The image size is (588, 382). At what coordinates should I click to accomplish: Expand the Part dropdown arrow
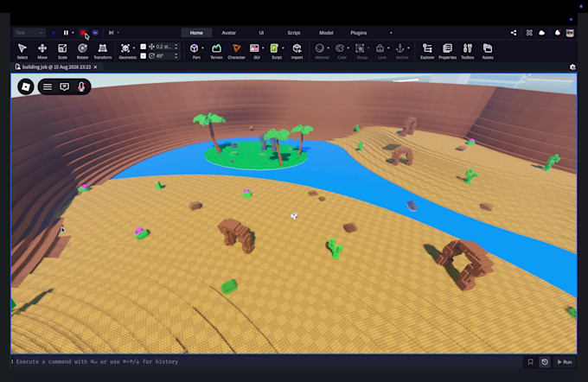[203, 48]
